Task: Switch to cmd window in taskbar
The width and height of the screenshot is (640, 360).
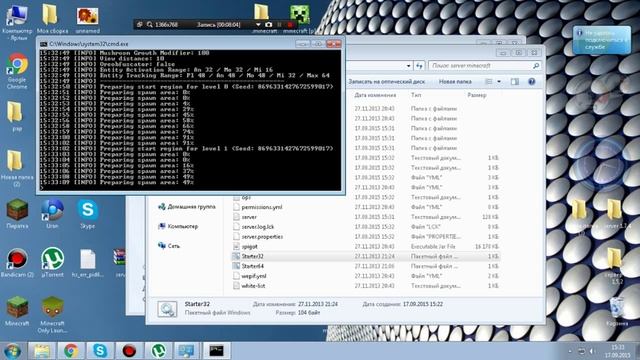Action: pos(216,351)
